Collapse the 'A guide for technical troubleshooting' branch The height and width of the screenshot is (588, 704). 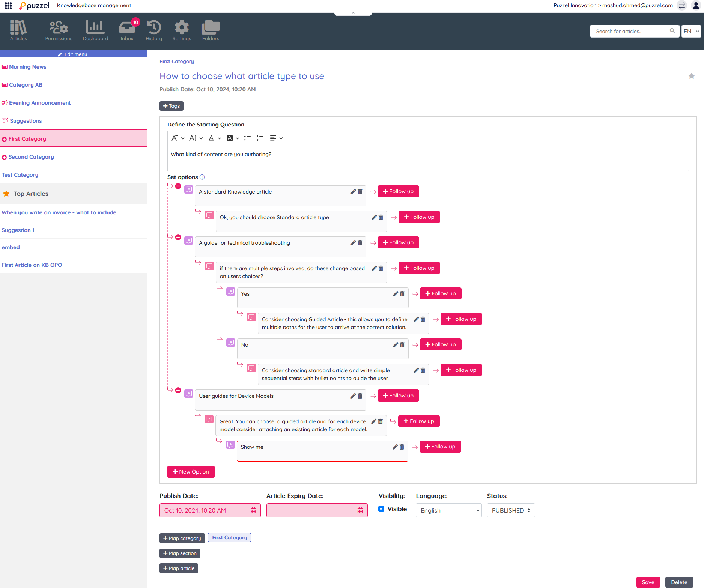click(x=178, y=237)
